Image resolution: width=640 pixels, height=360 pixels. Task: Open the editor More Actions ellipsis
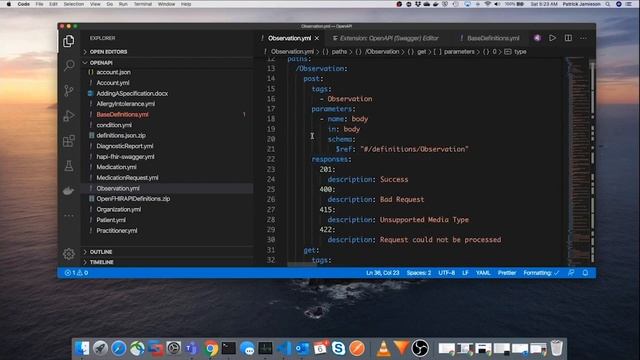click(583, 38)
